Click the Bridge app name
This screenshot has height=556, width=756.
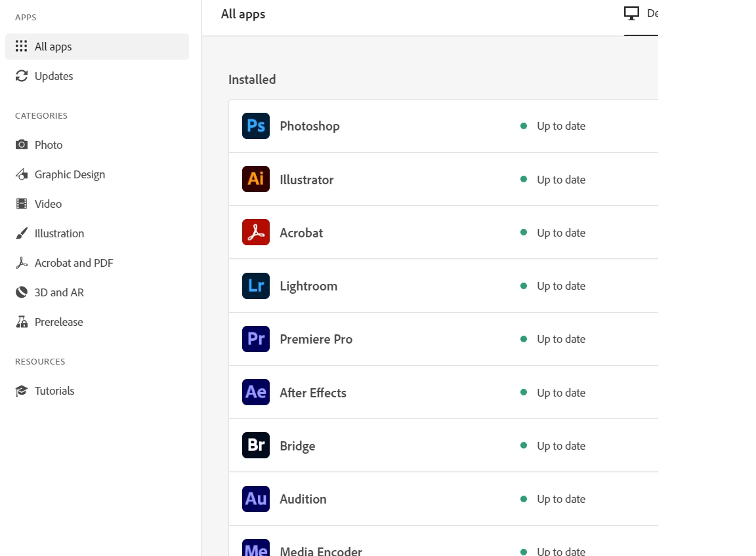tap(297, 446)
